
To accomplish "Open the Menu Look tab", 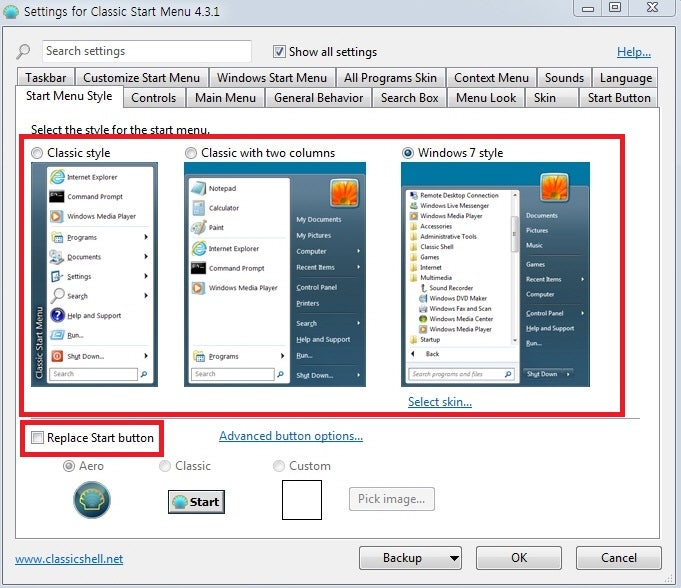I will click(486, 98).
